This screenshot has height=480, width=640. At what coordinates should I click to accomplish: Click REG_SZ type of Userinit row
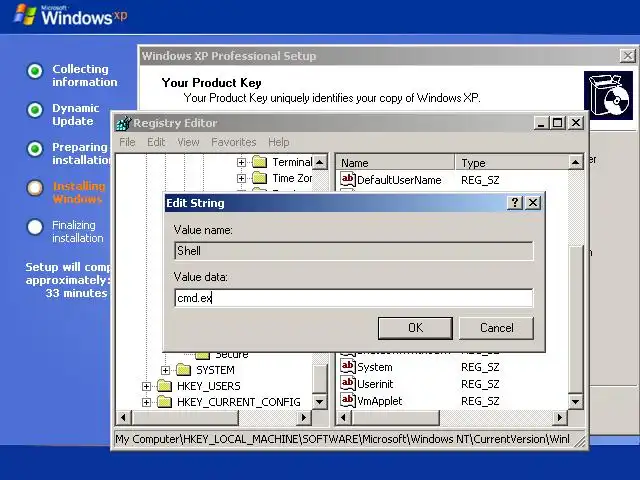[480, 384]
